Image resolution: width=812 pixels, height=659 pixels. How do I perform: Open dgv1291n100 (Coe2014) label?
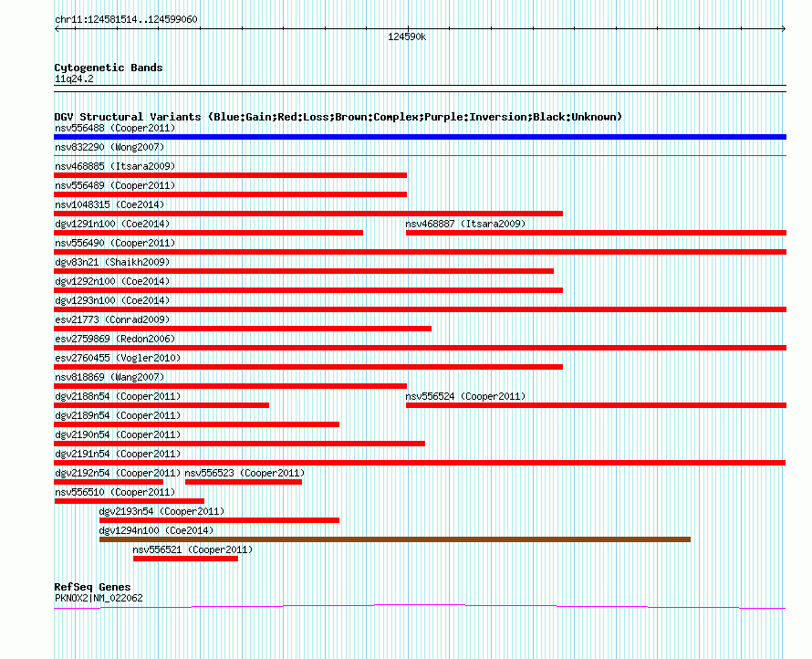pyautogui.click(x=112, y=224)
